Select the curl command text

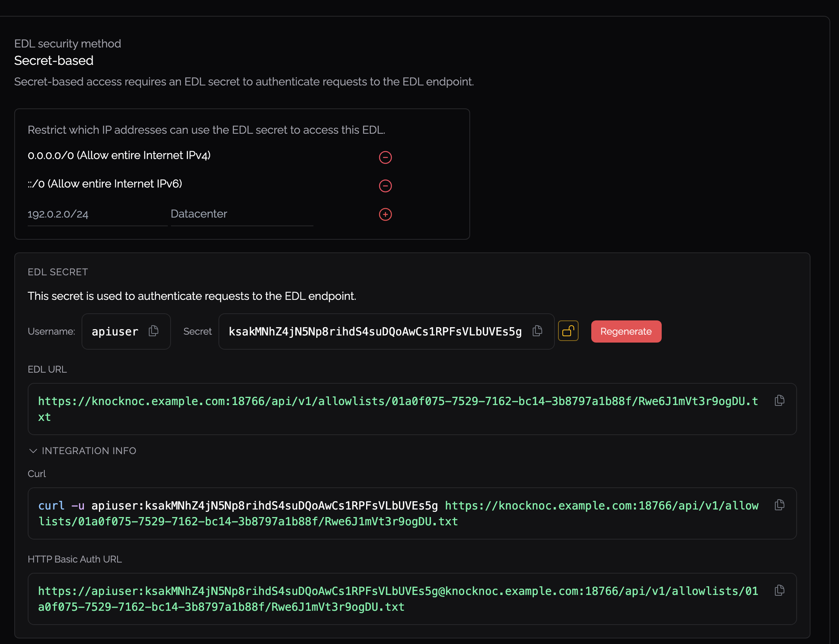pos(398,513)
